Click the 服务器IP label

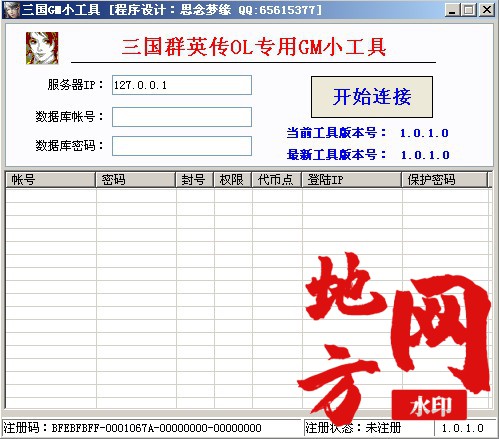(x=75, y=85)
